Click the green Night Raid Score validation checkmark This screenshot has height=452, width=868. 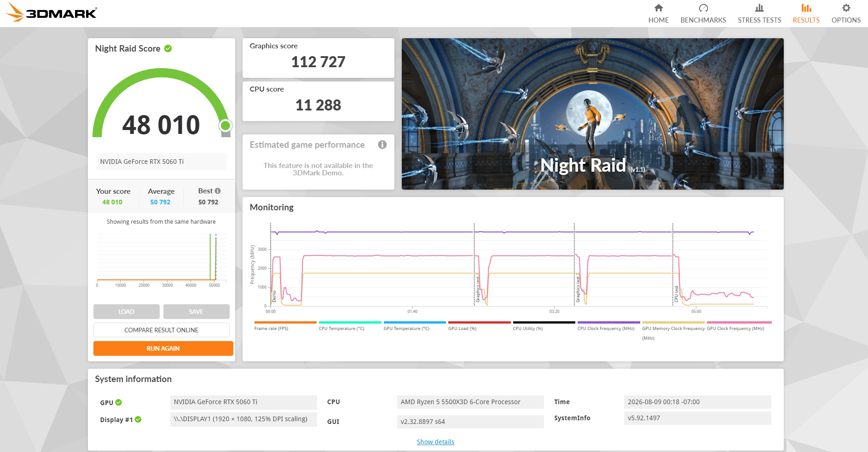click(168, 48)
